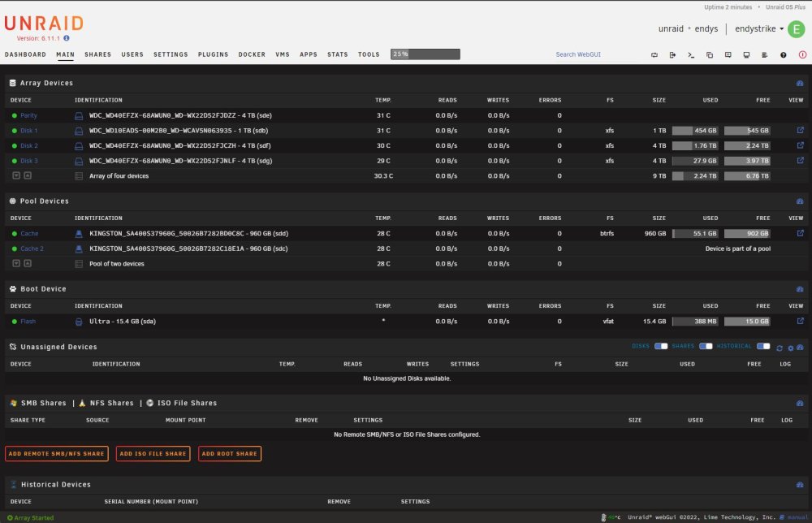Click the UNRAID logo
This screenshot has width=812, height=523.
(44, 24)
